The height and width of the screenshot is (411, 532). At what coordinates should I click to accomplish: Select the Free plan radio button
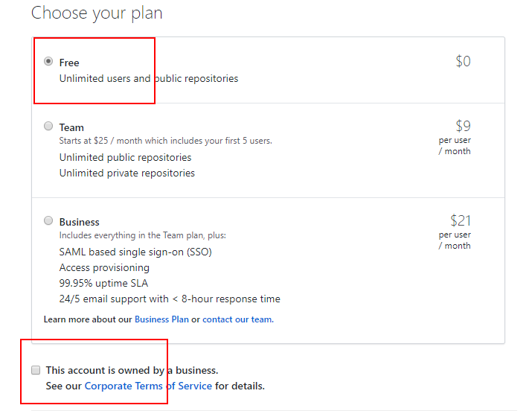48,62
